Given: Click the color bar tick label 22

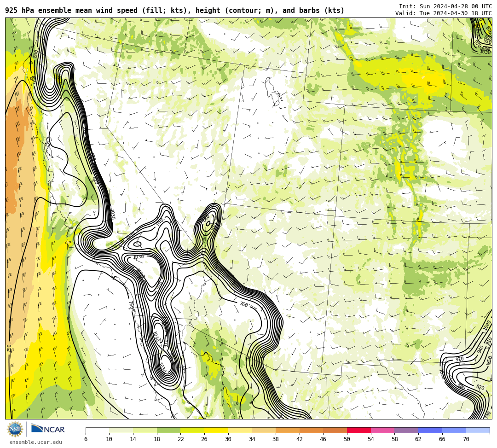Looking at the screenshot, I should pyautogui.click(x=181, y=439).
